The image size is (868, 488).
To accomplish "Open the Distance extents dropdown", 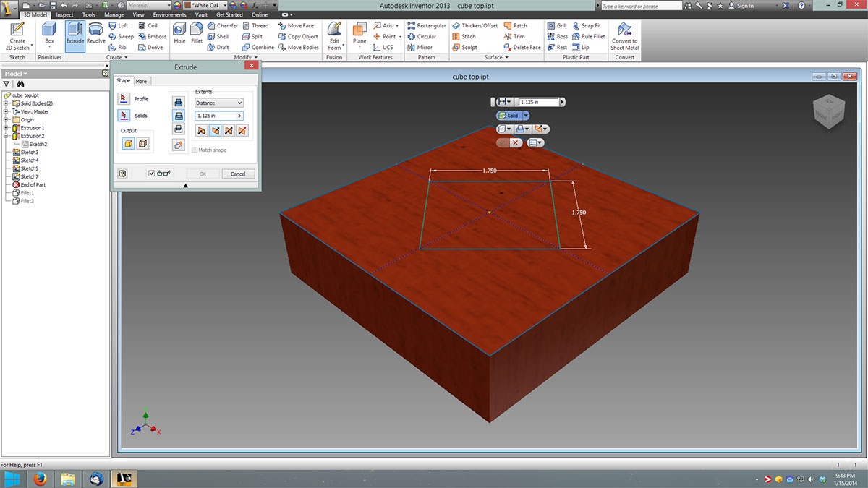I will [x=219, y=103].
